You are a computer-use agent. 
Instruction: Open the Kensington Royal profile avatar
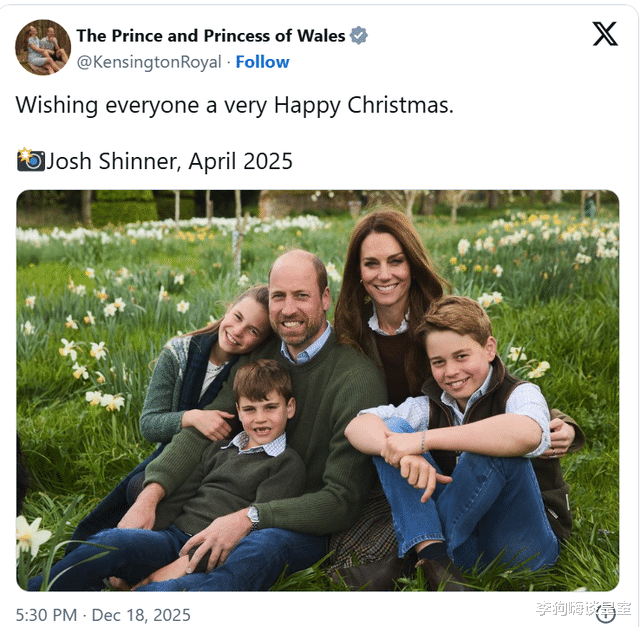coord(43,47)
